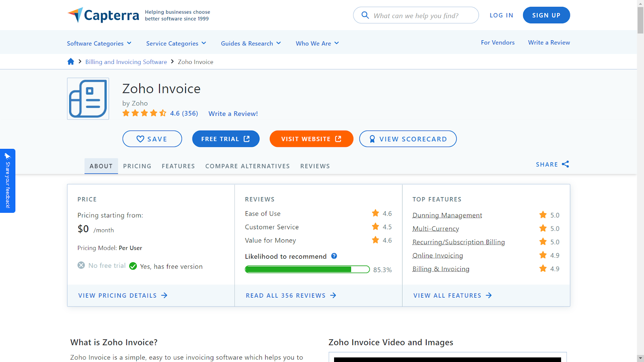Open the View Scorecard button
Viewport: 644px width, 362px height.
[x=408, y=139]
